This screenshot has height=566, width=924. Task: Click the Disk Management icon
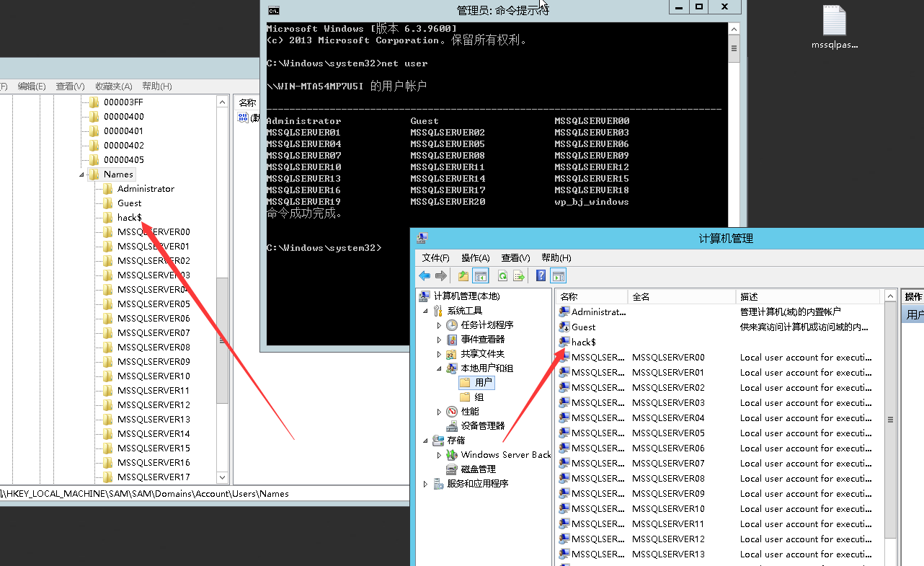click(x=452, y=469)
